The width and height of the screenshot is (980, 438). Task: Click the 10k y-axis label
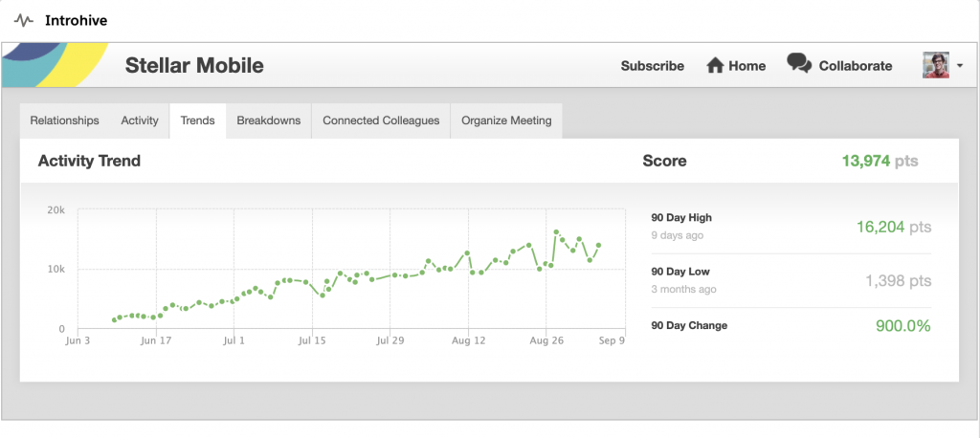tap(56, 270)
